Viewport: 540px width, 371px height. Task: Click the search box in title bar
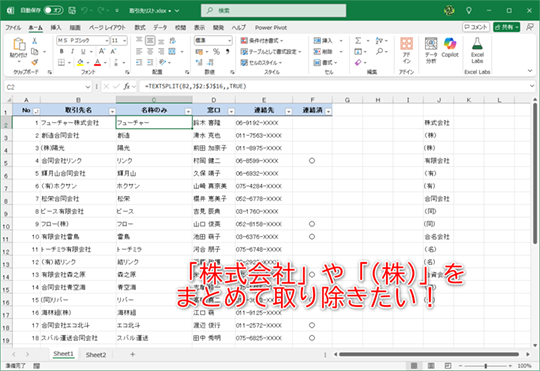[273, 11]
